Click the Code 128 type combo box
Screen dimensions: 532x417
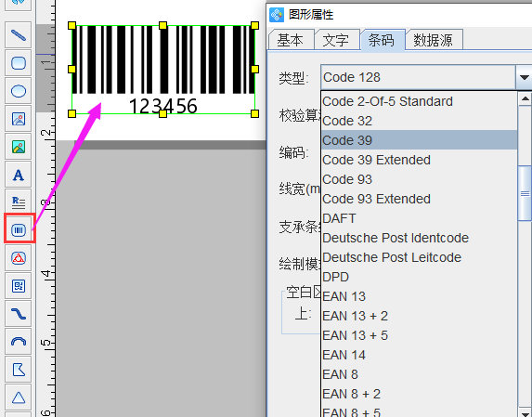click(418, 77)
